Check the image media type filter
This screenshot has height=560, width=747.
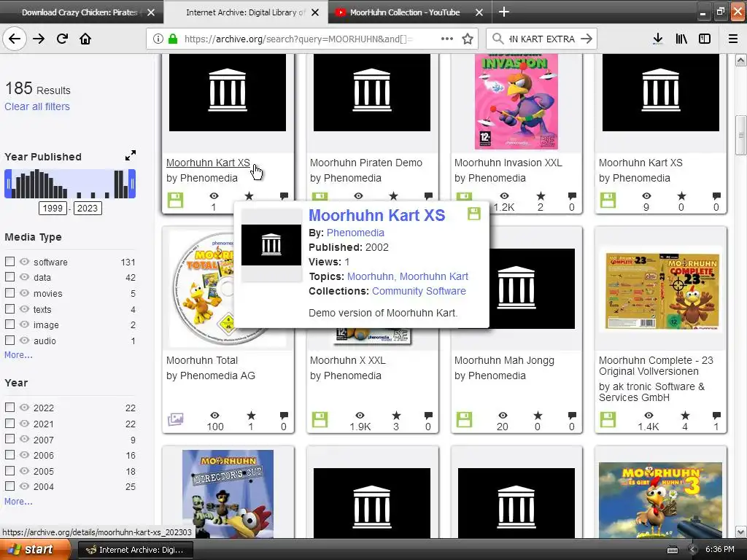[x=9, y=324]
